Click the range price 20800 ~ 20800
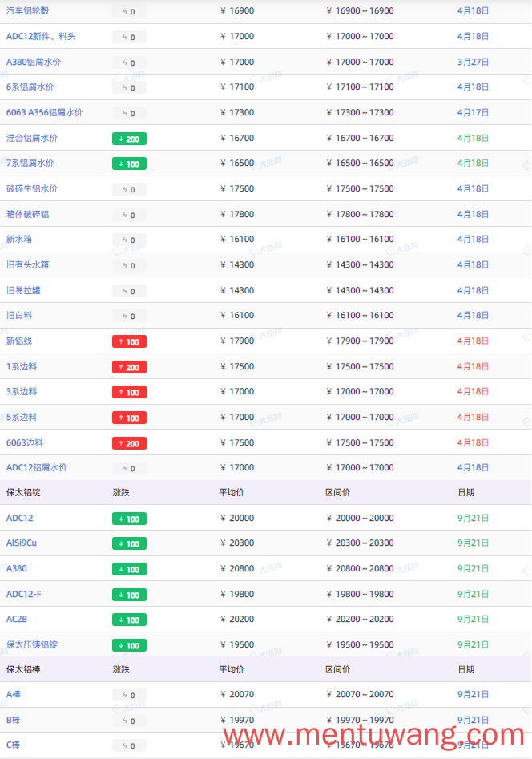This screenshot has width=532, height=759. tap(361, 568)
